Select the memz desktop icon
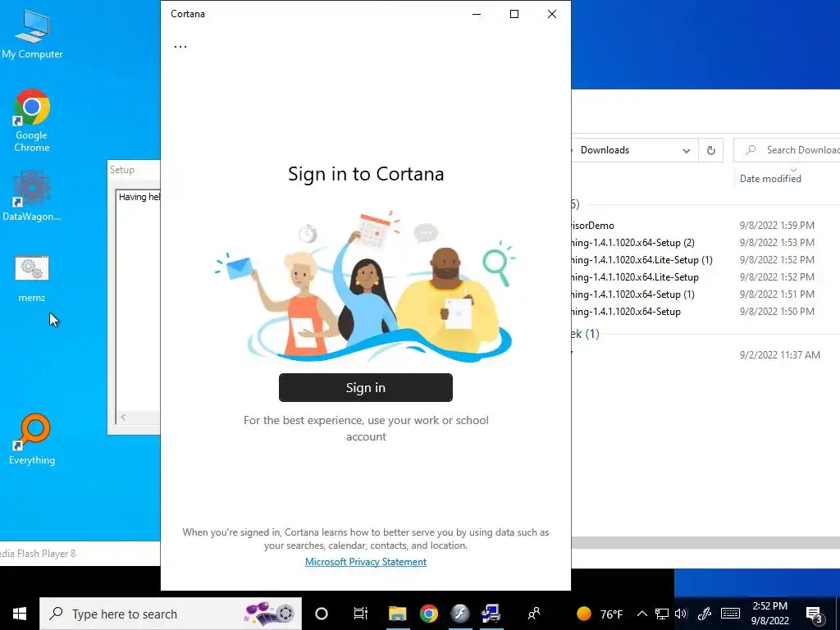 pos(32,279)
